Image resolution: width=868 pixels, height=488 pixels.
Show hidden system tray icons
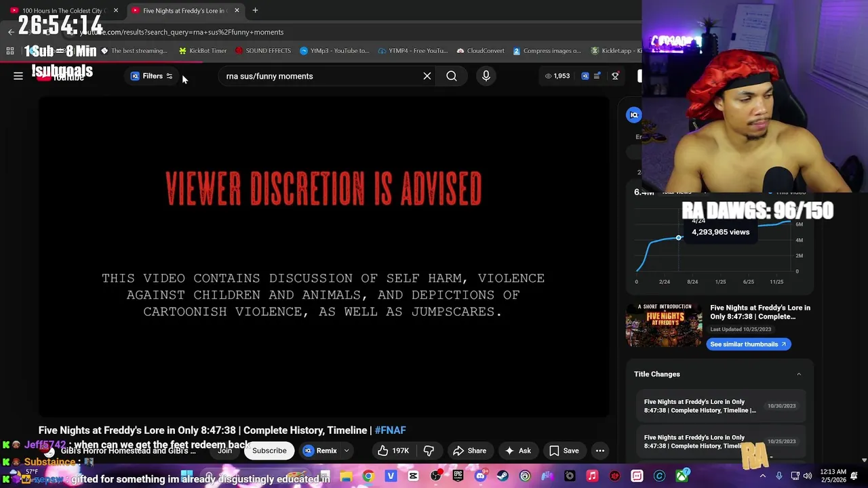click(x=763, y=476)
